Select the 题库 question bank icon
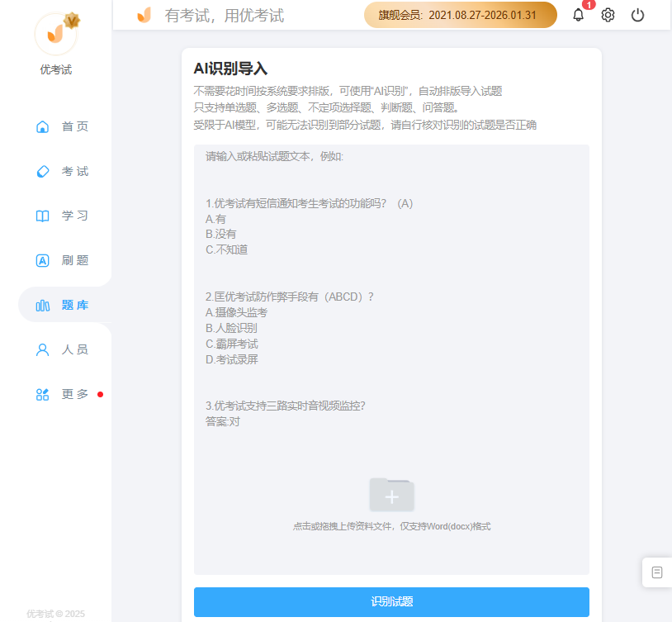 42,305
